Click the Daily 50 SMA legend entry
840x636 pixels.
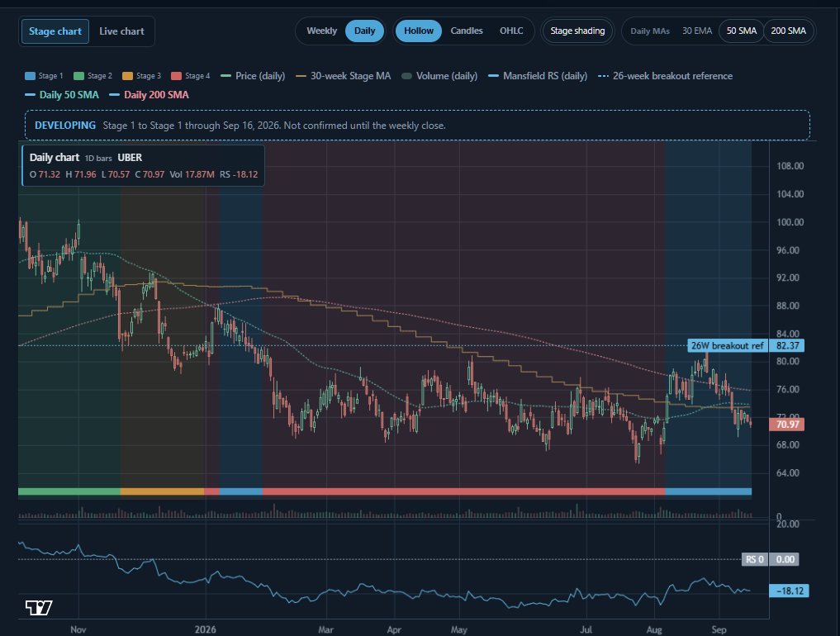(x=62, y=95)
